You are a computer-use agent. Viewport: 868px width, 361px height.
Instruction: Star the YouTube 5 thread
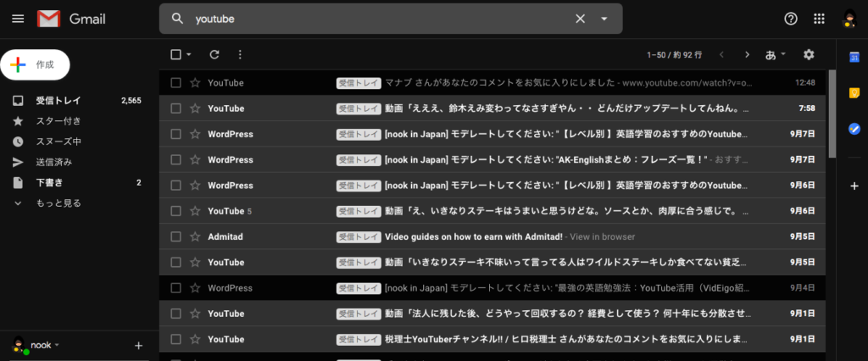195,211
